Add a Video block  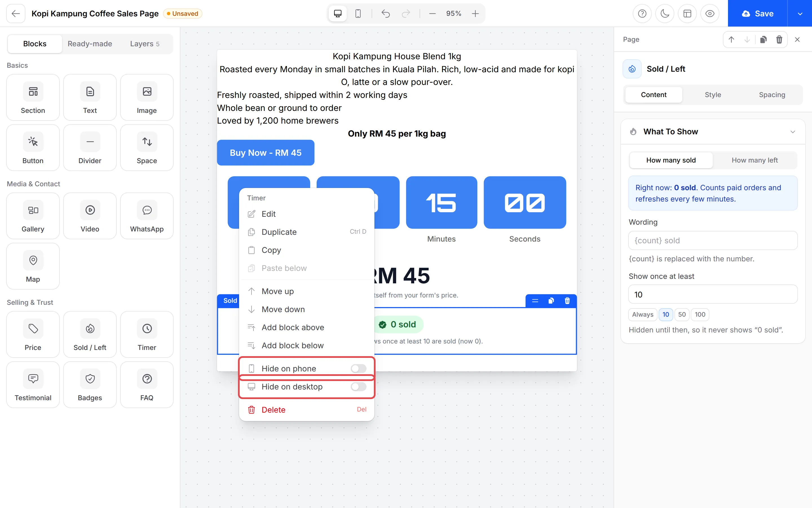[x=90, y=216]
